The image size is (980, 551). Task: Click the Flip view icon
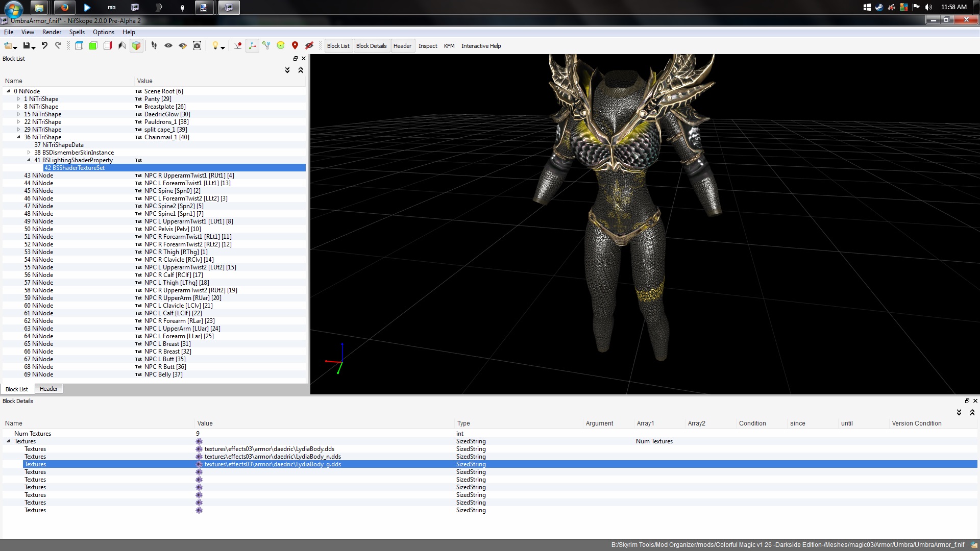click(122, 46)
